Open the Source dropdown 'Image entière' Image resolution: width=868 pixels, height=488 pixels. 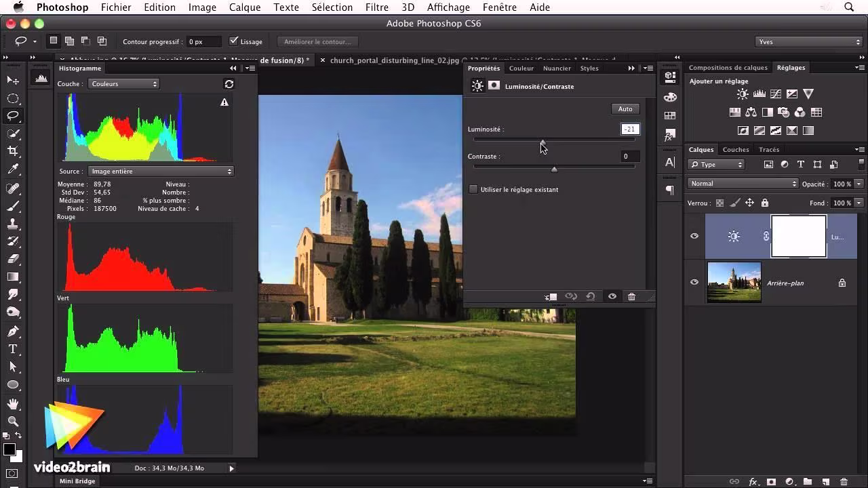(161, 171)
